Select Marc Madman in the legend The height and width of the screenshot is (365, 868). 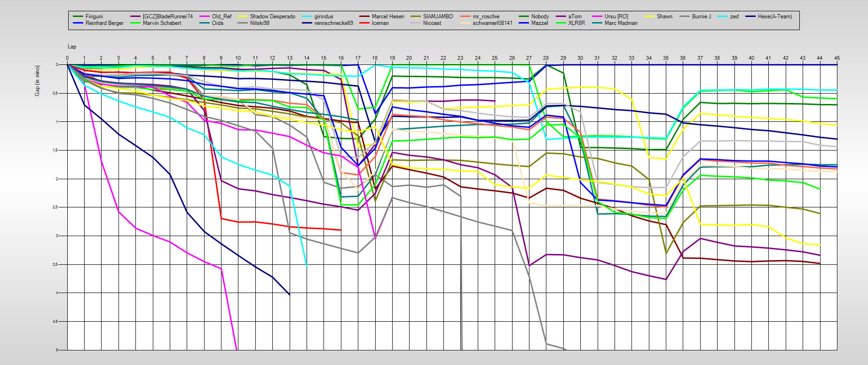(x=621, y=23)
